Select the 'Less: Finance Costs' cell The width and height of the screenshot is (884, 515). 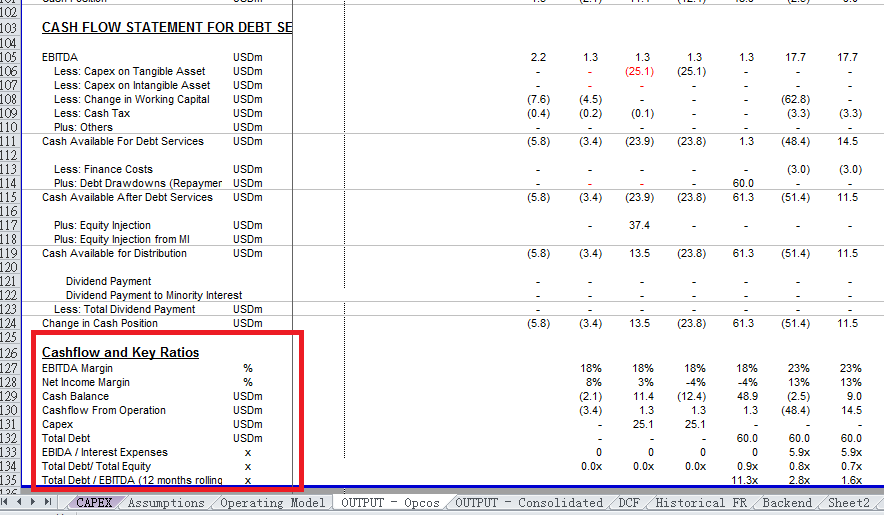click(103, 169)
